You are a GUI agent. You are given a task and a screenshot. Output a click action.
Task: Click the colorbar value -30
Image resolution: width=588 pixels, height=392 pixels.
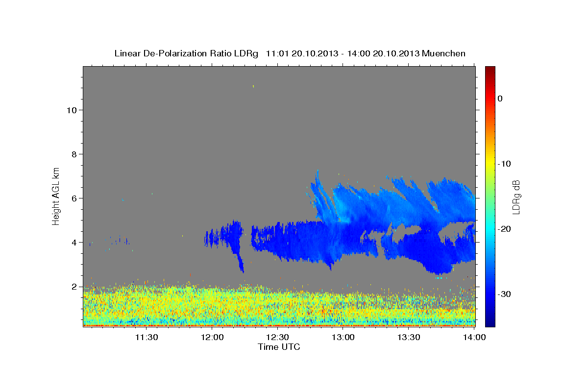(505, 294)
